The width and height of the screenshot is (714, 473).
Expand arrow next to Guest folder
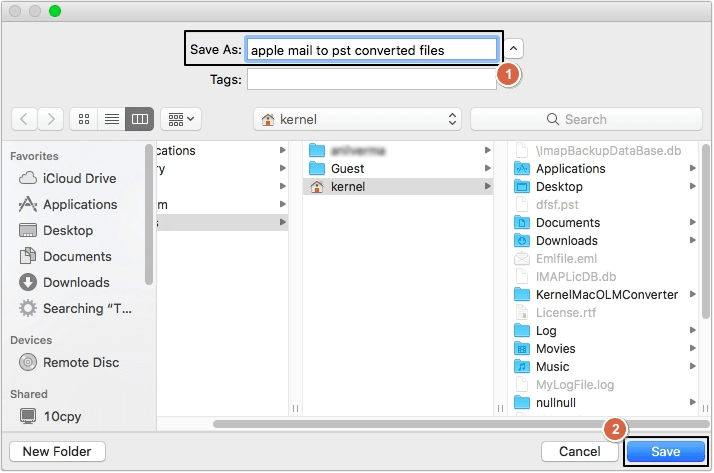coord(488,168)
